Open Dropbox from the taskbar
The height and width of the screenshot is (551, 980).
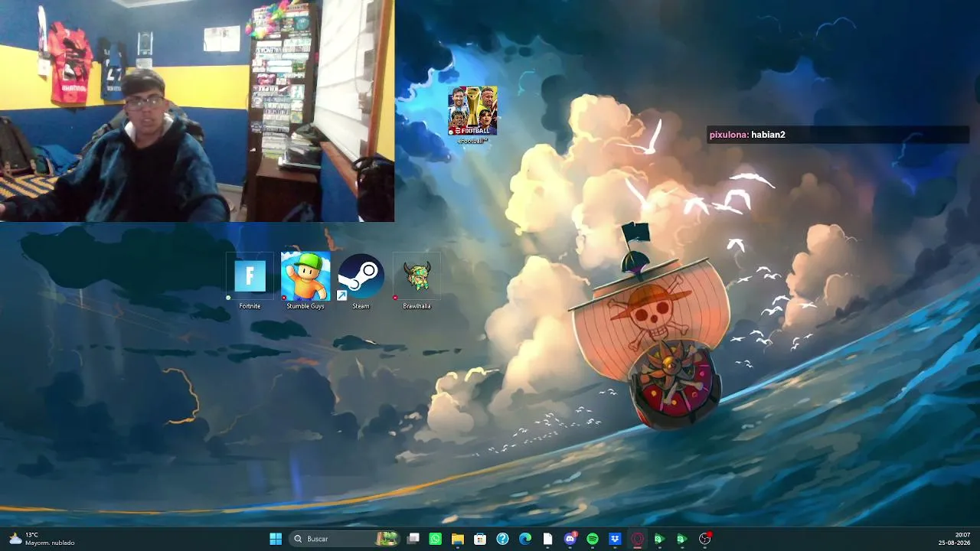(x=615, y=539)
